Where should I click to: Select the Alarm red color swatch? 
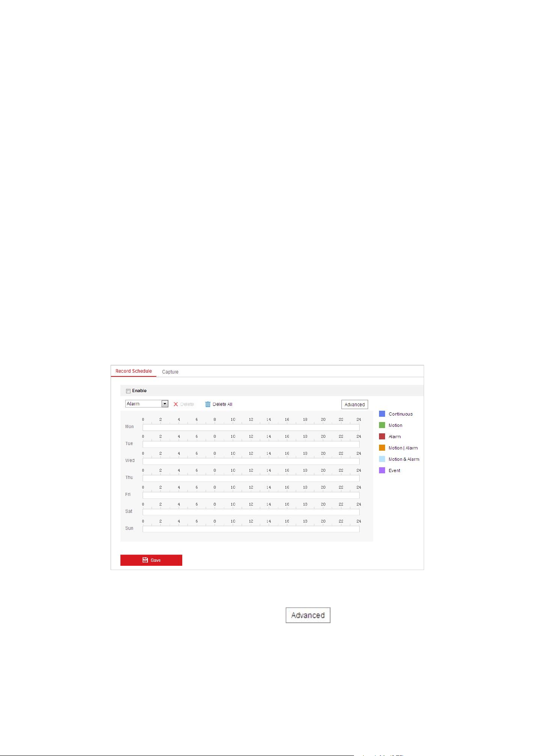click(382, 437)
